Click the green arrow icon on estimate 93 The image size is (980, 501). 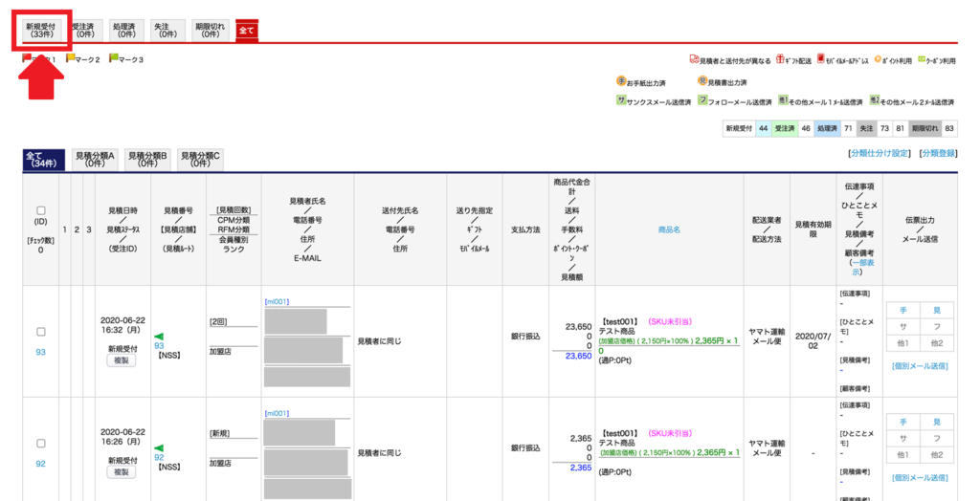click(159, 338)
